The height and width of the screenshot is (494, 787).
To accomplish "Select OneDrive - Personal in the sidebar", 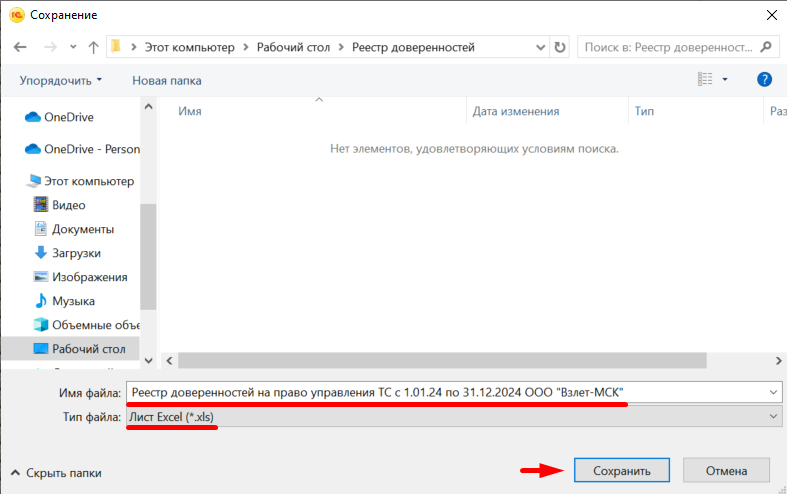I will (92, 149).
